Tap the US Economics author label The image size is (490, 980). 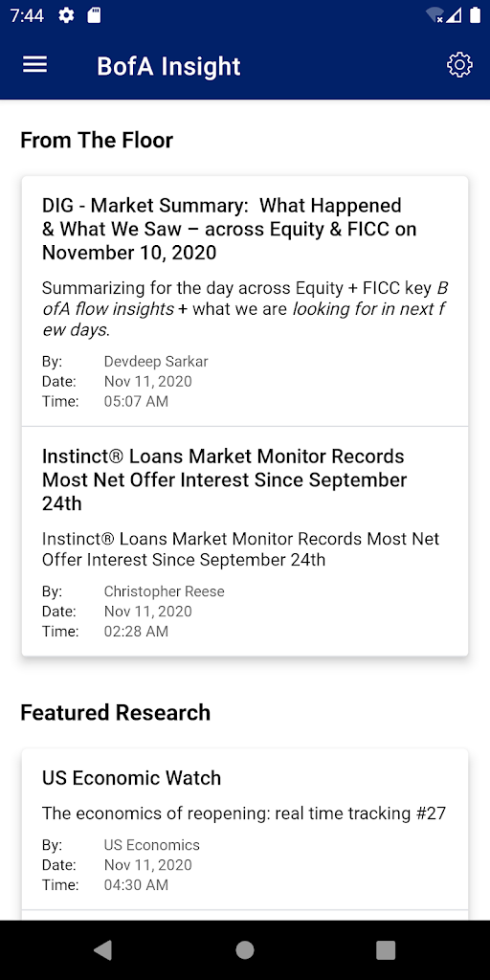click(152, 845)
